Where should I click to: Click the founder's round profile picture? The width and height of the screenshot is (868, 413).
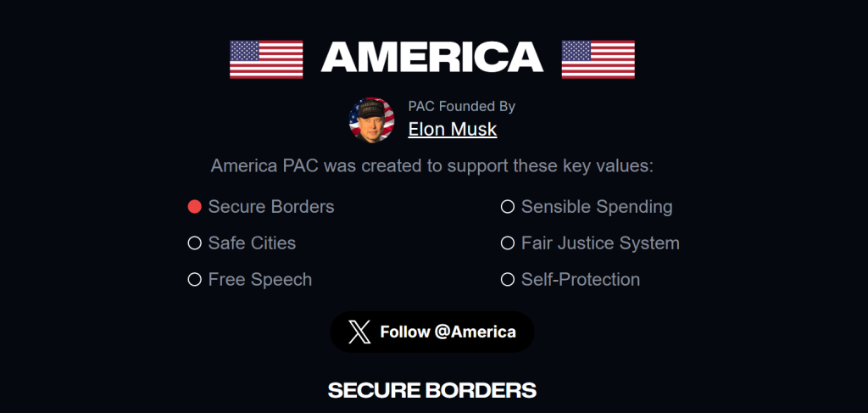(372, 120)
